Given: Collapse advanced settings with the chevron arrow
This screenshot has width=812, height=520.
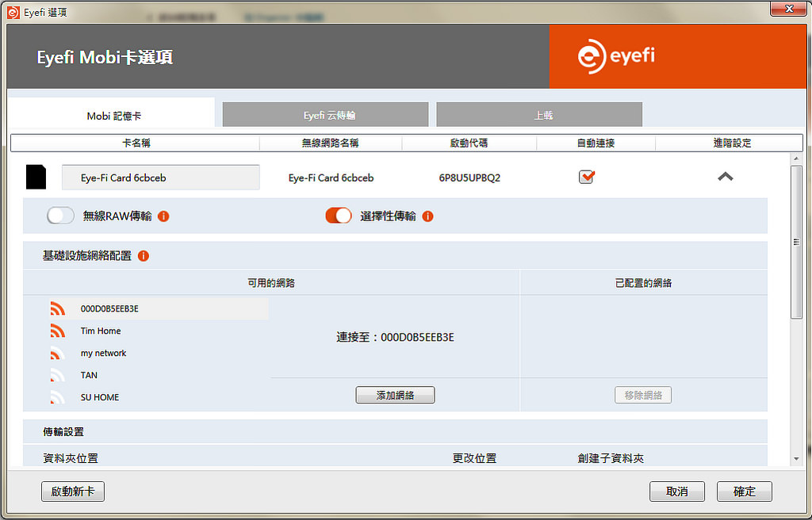Looking at the screenshot, I should pos(725,177).
